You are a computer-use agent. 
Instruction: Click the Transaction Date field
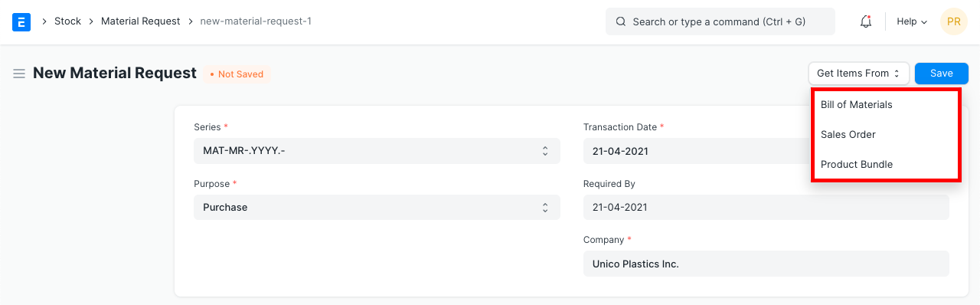[696, 151]
